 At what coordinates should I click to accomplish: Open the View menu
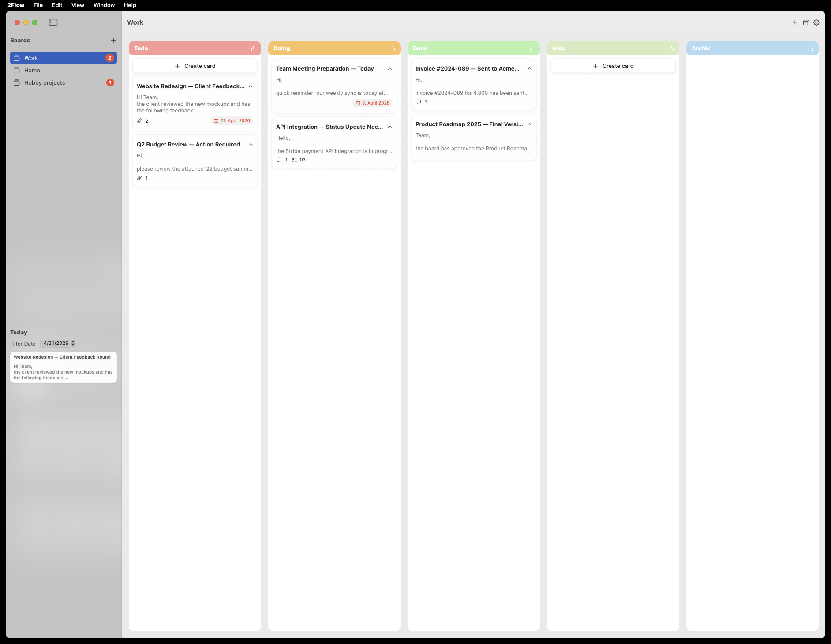pos(78,5)
